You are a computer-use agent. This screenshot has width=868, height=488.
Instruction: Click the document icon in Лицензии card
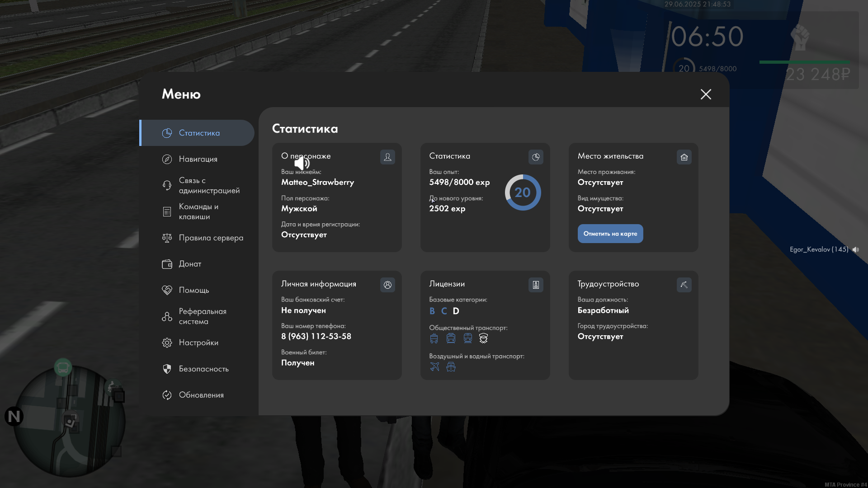[x=536, y=285]
